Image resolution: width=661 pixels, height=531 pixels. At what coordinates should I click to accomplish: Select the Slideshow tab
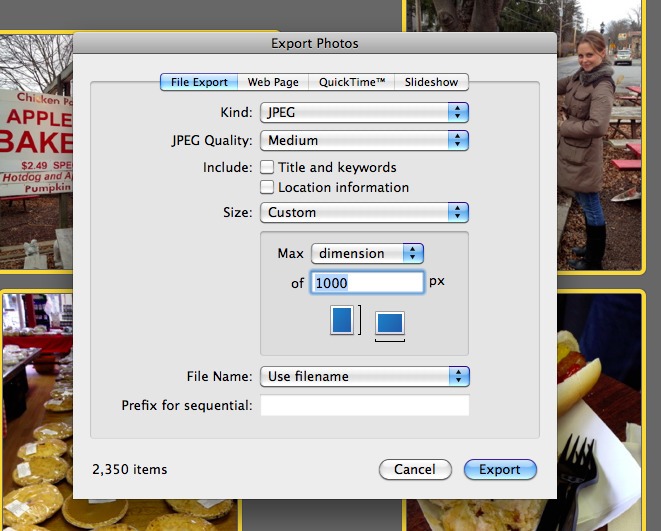(x=431, y=82)
